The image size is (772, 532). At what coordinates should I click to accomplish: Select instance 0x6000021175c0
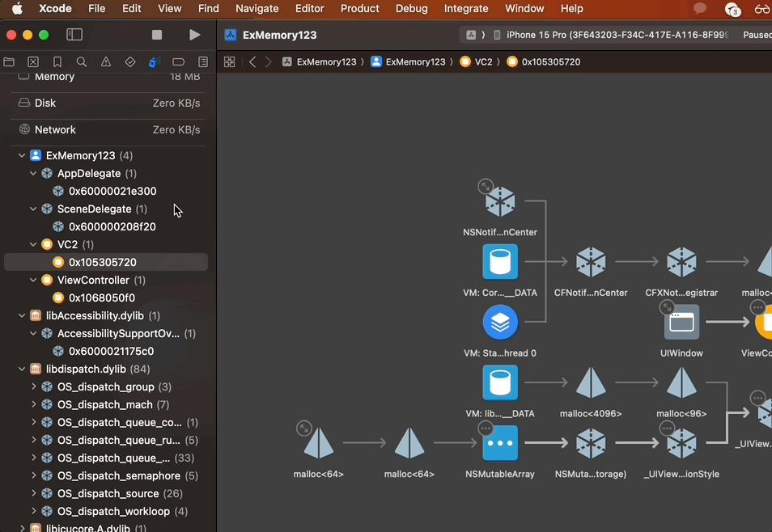pos(106,352)
